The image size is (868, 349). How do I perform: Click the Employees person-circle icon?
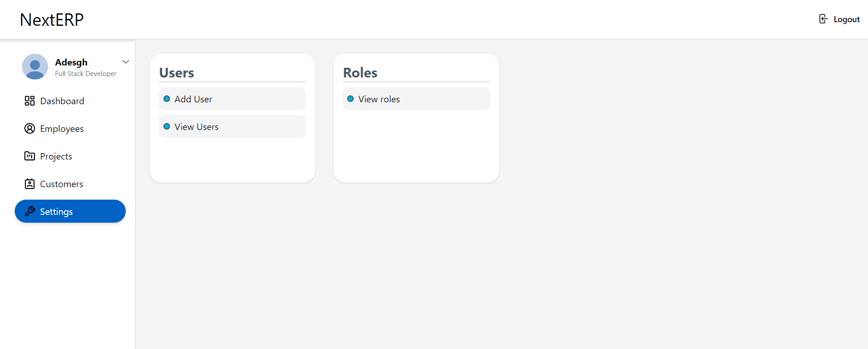(x=29, y=129)
